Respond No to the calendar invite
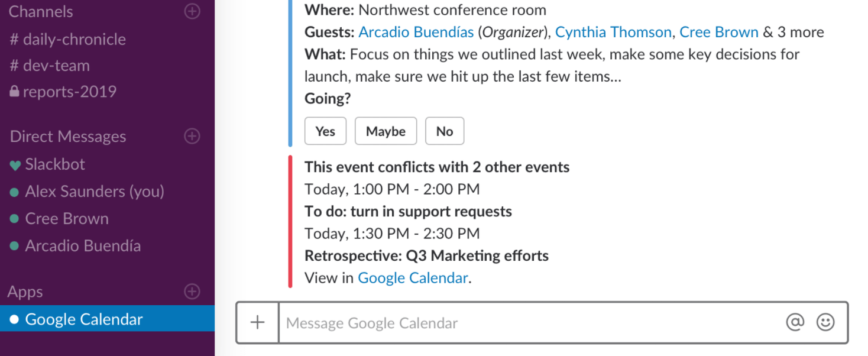Viewport: 868px width, 356px height. click(445, 131)
